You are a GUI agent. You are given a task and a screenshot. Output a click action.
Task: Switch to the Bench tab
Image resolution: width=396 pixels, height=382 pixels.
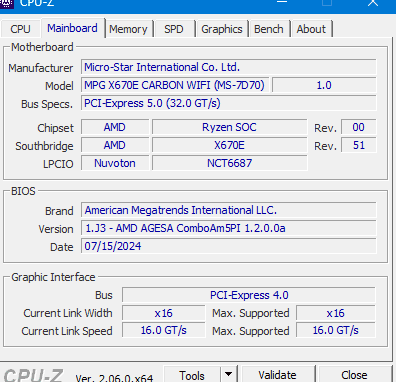269,29
